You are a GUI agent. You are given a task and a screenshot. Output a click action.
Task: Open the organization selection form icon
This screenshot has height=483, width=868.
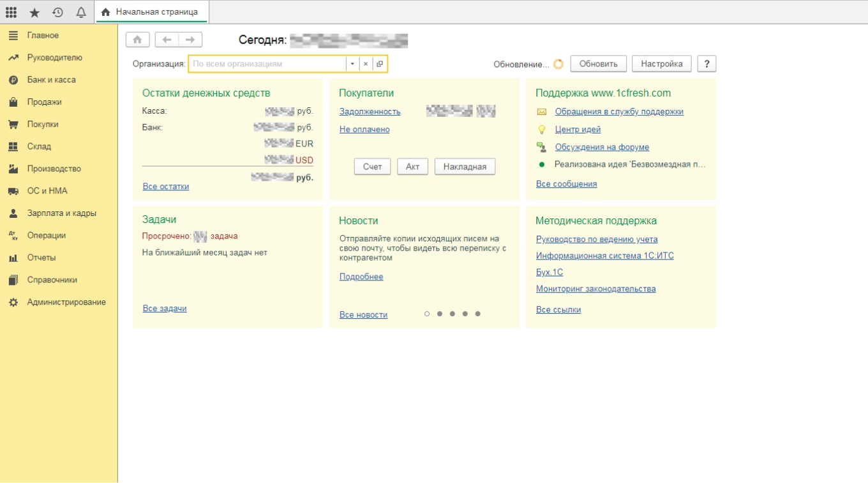tap(380, 64)
